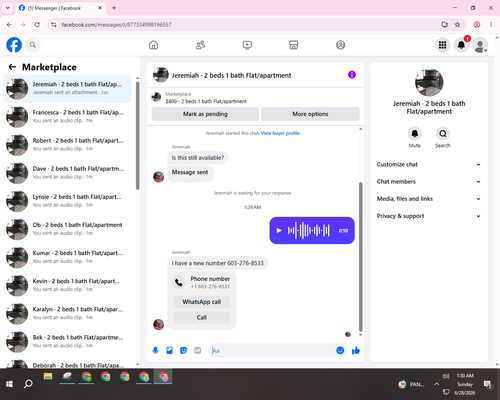Choose a GIF icon
500x400 pixels.
coord(198,350)
